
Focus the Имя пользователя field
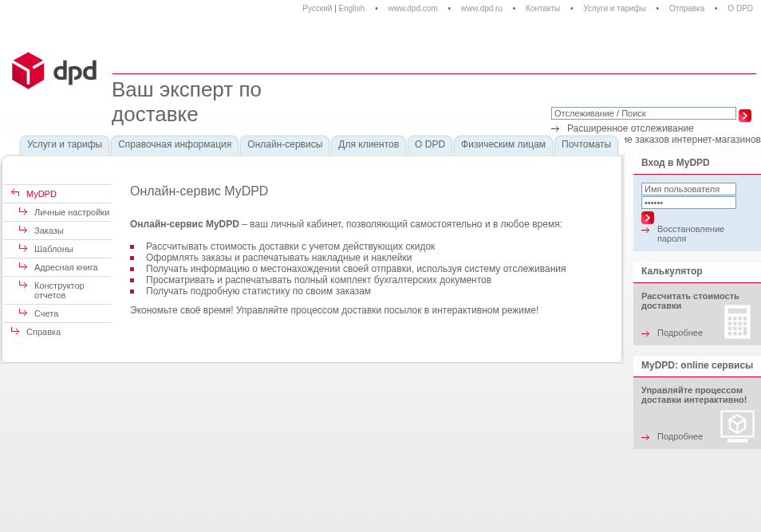[x=688, y=189]
